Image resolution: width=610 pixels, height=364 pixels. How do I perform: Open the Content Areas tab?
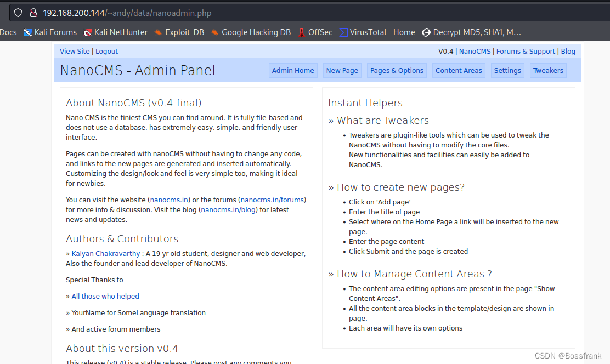click(x=459, y=70)
